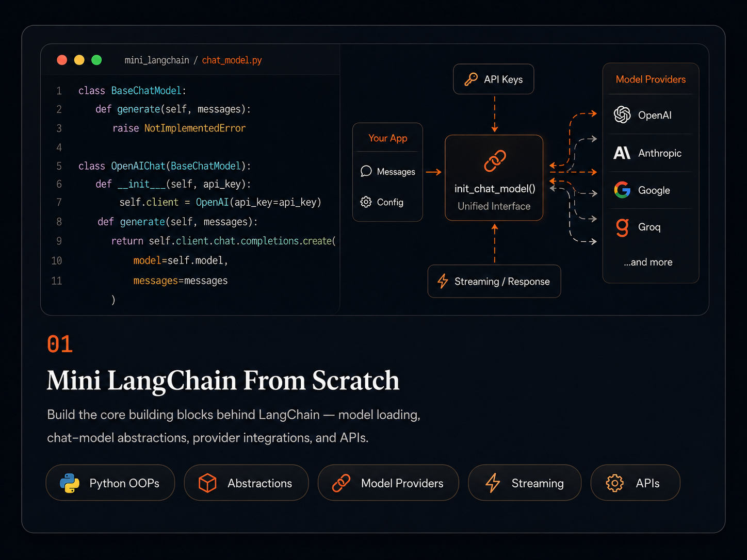Screen dimensions: 747x560
Task: Select the Model Providers chip label
Action: pyautogui.click(x=402, y=483)
